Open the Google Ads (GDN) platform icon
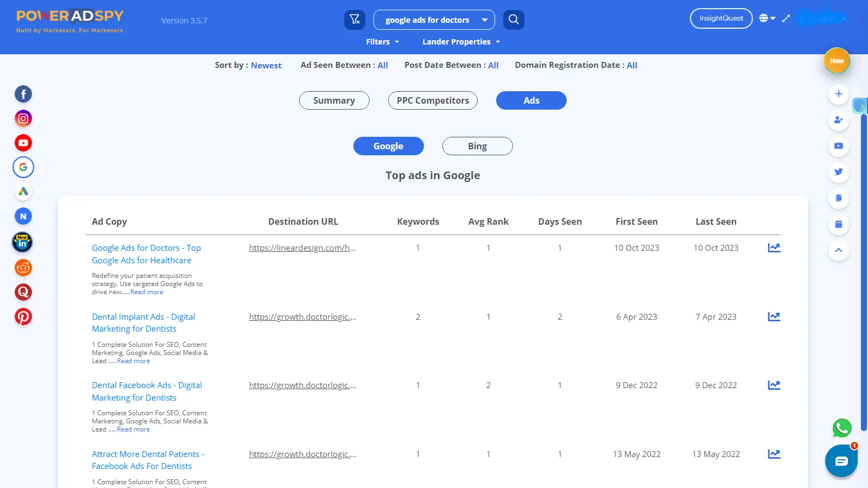 point(23,192)
